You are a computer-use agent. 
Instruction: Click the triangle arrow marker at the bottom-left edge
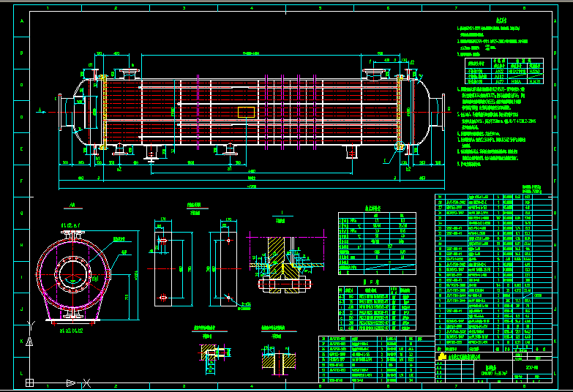70,382
